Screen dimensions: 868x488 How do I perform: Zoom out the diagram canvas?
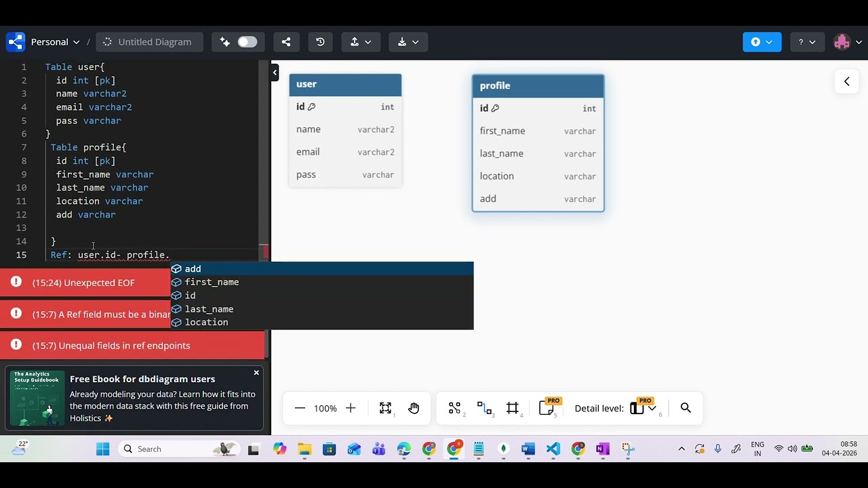pos(300,408)
